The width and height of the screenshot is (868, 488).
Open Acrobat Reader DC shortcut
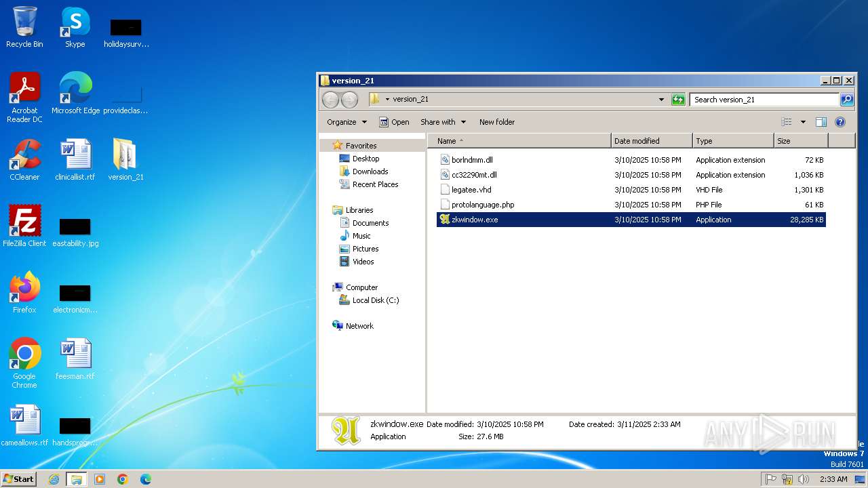click(x=24, y=98)
